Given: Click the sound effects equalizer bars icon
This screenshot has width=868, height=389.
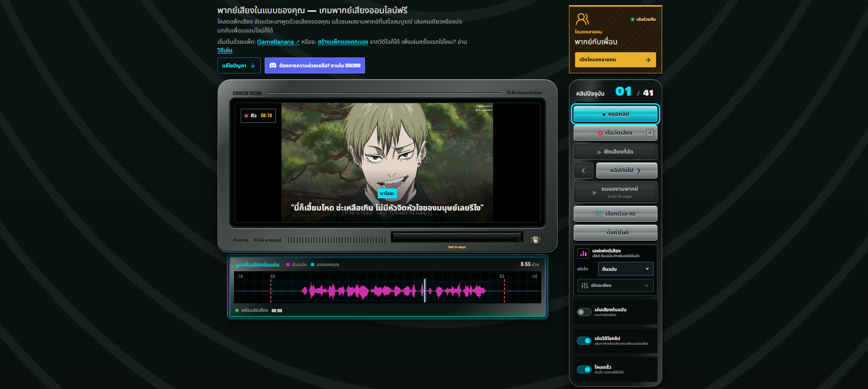Looking at the screenshot, I should pos(583,253).
